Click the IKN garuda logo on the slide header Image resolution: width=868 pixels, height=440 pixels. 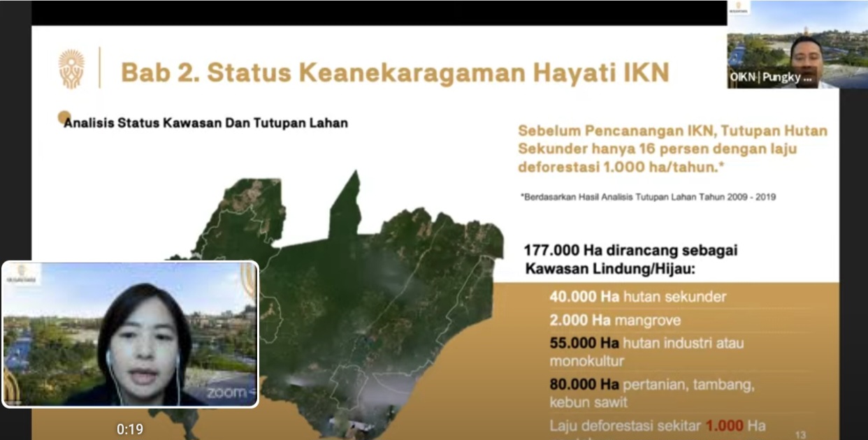(71, 69)
